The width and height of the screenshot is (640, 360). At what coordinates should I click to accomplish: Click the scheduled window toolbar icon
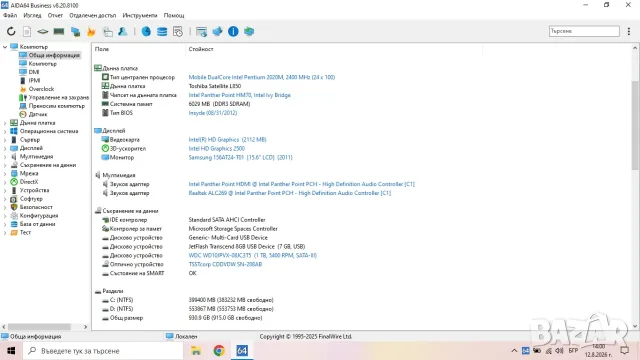[x=178, y=31]
